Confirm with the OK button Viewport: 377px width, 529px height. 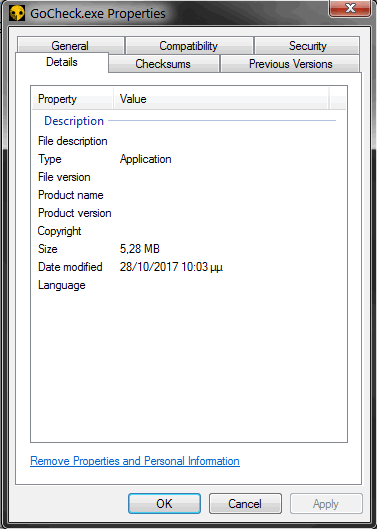[x=164, y=504]
